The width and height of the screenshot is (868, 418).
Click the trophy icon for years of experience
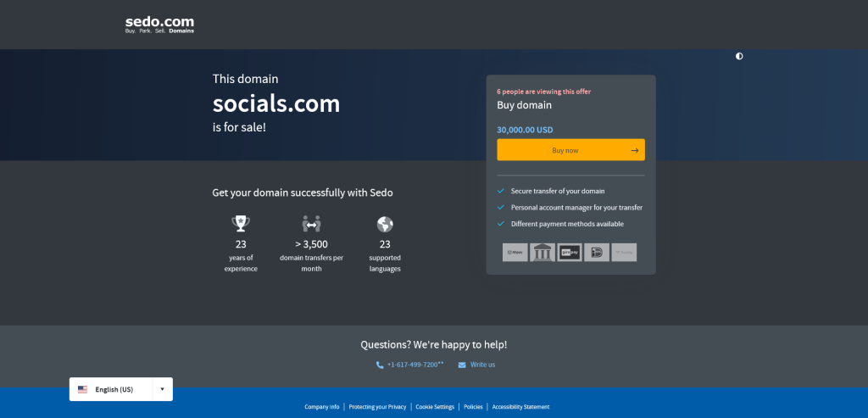pos(241,224)
